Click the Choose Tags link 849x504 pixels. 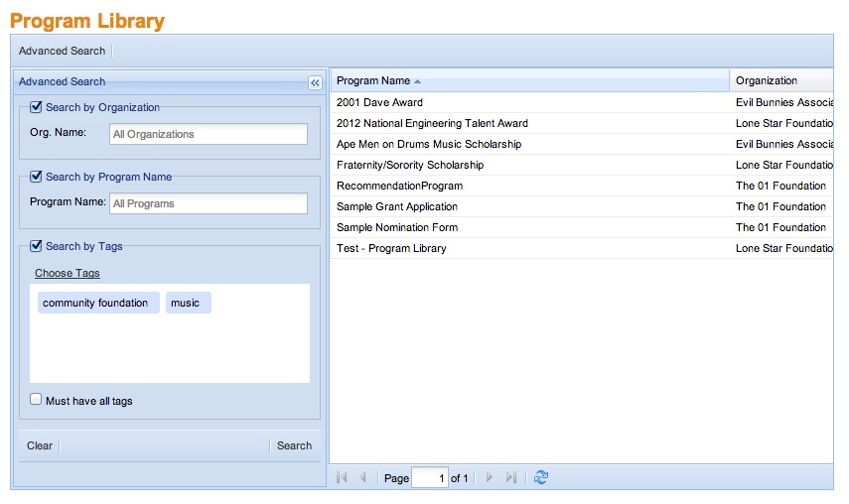68,273
